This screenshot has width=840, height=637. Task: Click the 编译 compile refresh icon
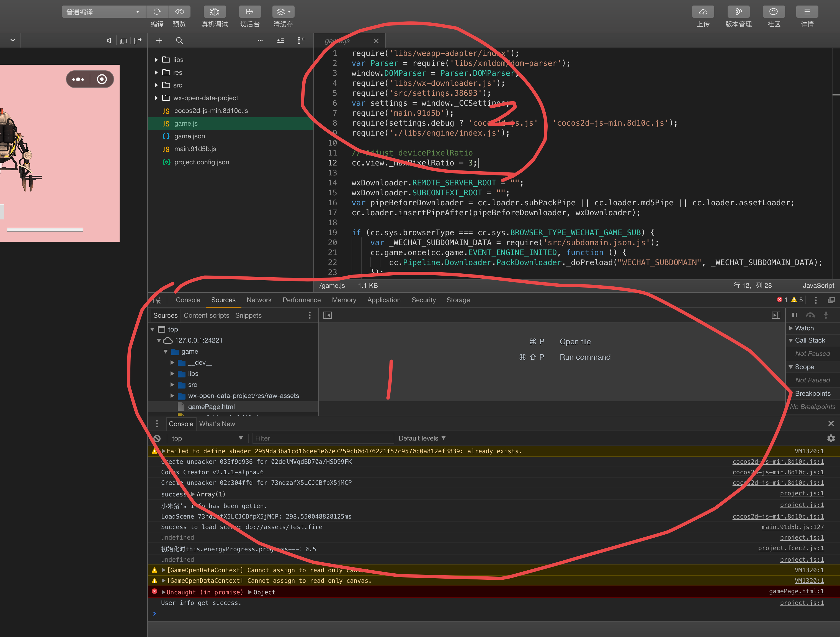tap(157, 12)
